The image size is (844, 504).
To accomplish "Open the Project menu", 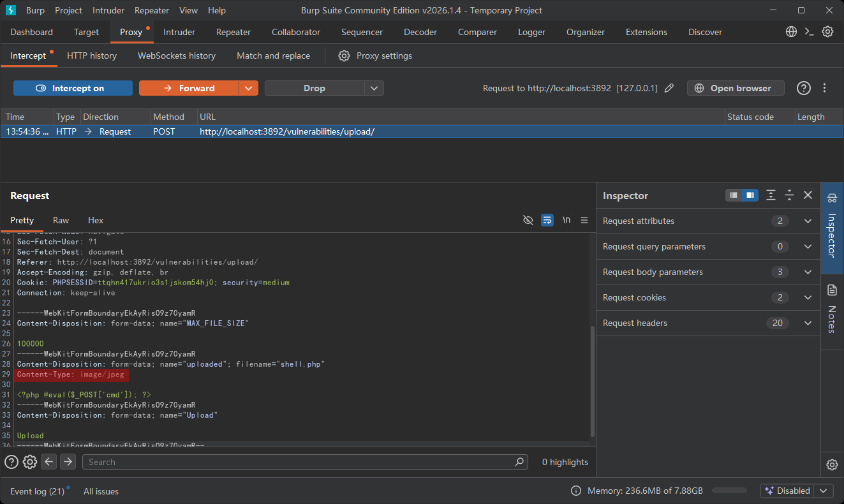I will [69, 10].
